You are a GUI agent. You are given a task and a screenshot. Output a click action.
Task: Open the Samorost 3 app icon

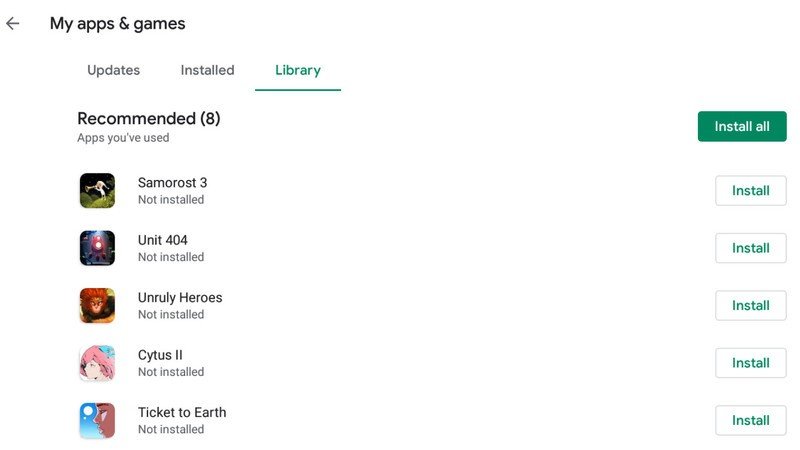[97, 191]
